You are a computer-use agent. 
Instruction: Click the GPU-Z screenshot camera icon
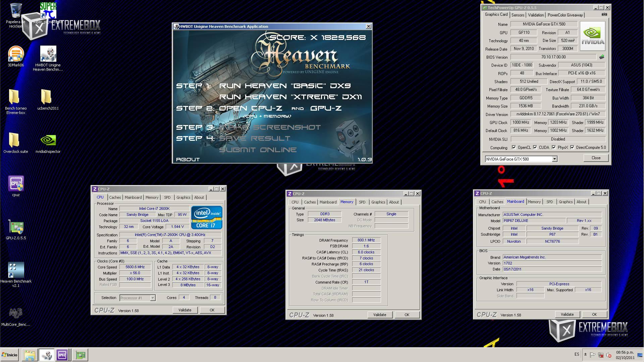604,14
